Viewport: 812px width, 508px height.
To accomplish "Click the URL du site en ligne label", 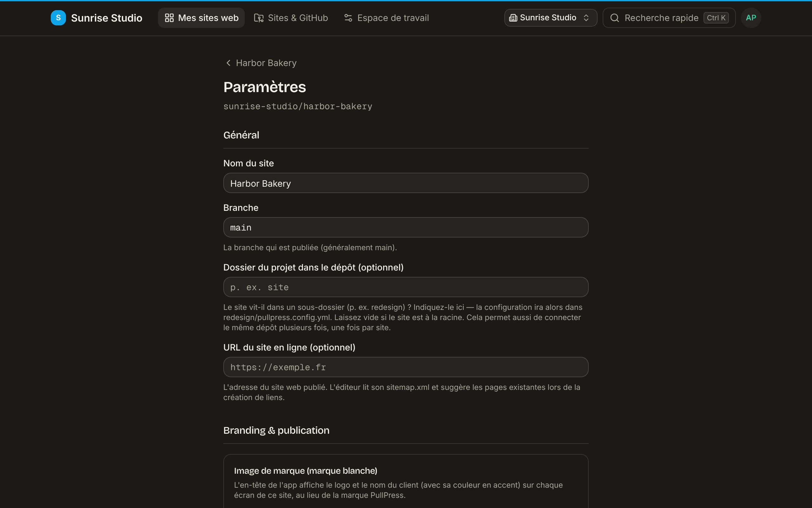I will (289, 347).
